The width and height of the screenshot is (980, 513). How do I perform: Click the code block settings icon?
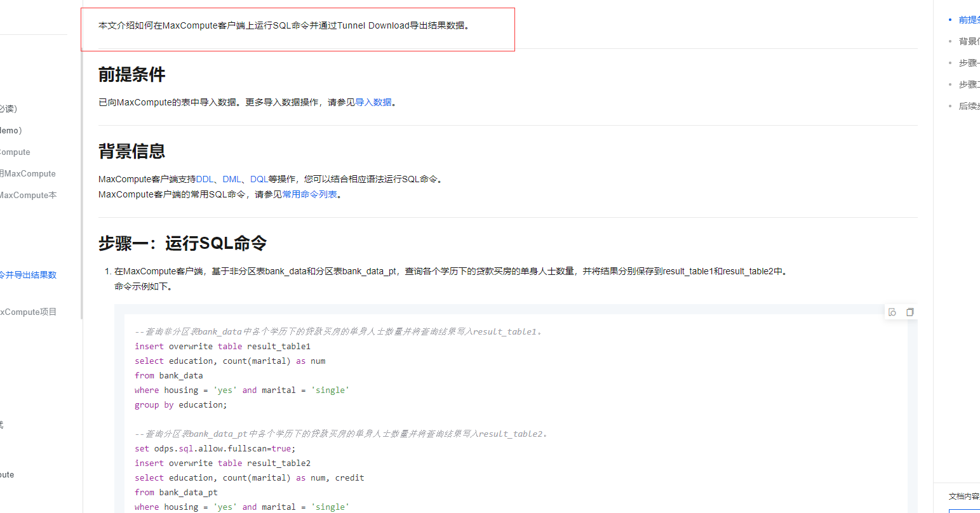(892, 312)
